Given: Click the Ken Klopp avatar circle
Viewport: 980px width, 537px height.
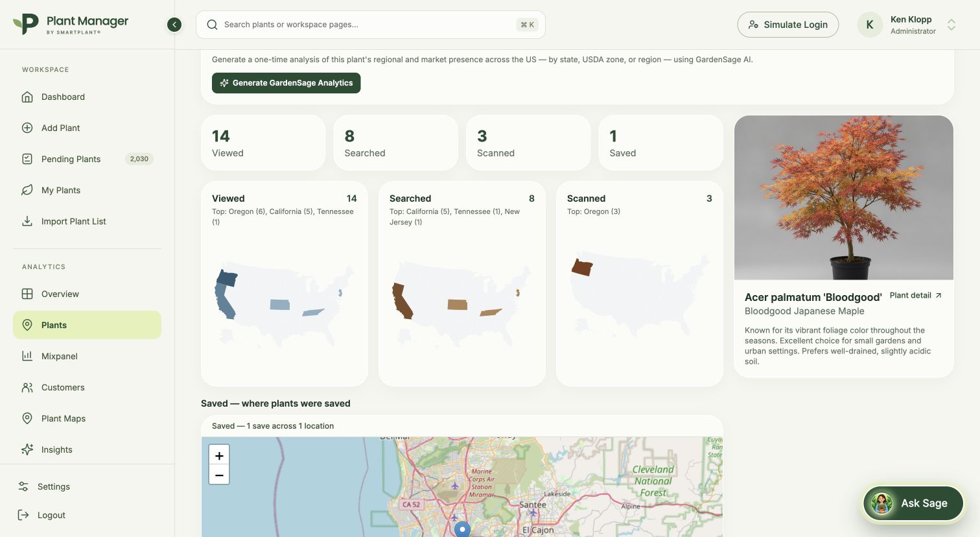Looking at the screenshot, I should point(870,25).
